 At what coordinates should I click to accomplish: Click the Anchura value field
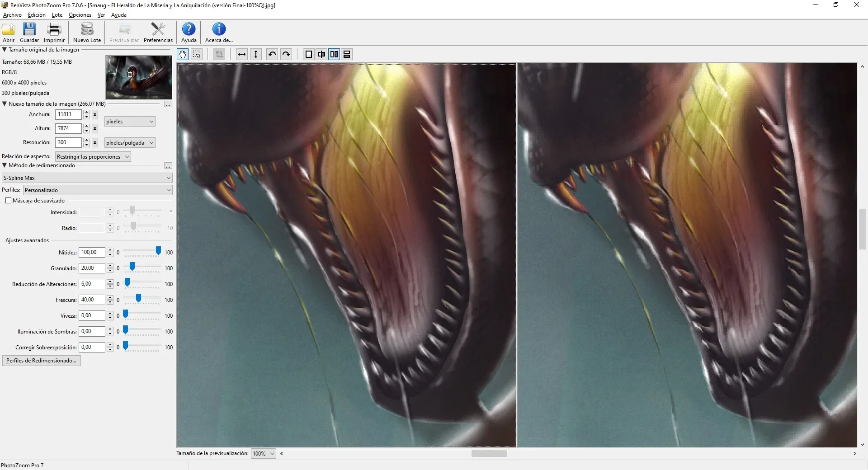point(68,115)
